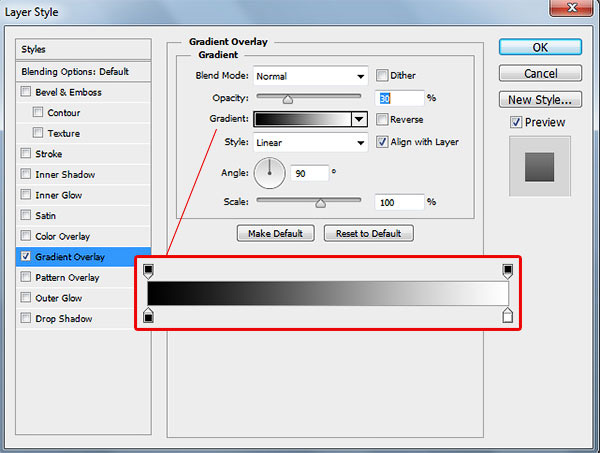Expand the gradient picker arrow
600x453 pixels.
[x=359, y=119]
